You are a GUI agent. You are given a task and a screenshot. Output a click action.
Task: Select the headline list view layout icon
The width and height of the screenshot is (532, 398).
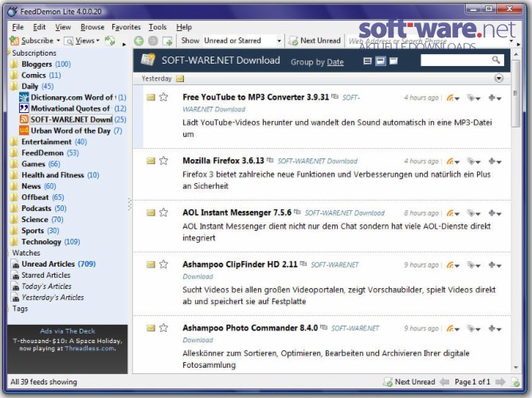pyautogui.click(x=367, y=61)
